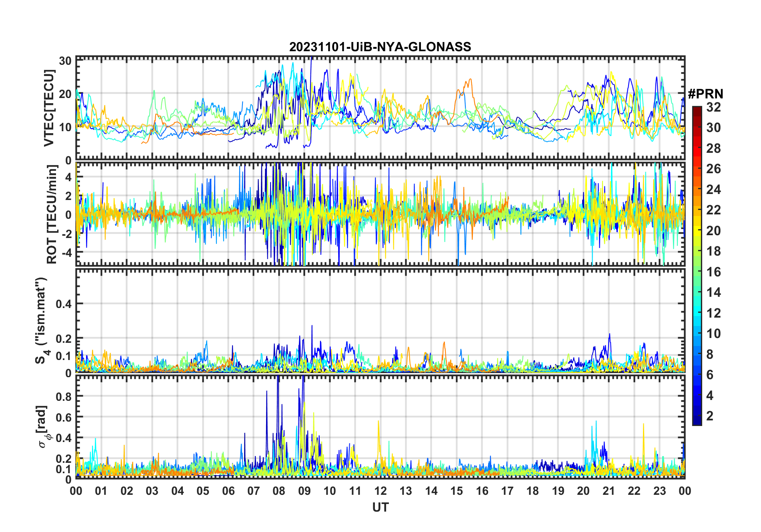Click the 30 tick on VTEC axis
Viewport: 761px width, 532px height.
pos(65,61)
